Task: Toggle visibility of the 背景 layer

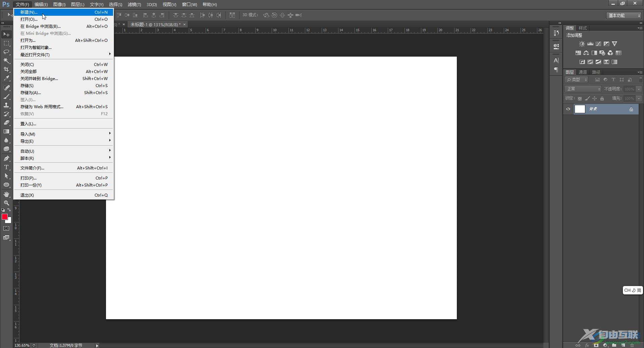Action: (x=568, y=109)
